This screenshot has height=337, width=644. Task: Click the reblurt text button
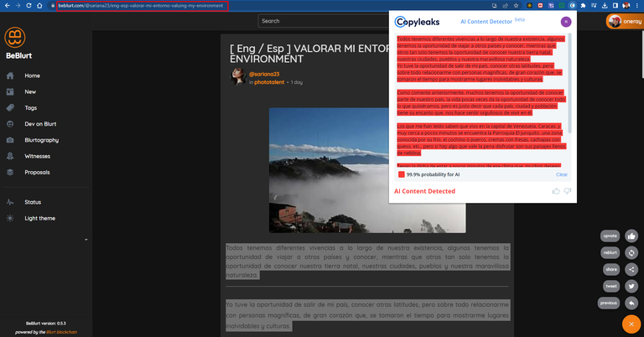610,252
